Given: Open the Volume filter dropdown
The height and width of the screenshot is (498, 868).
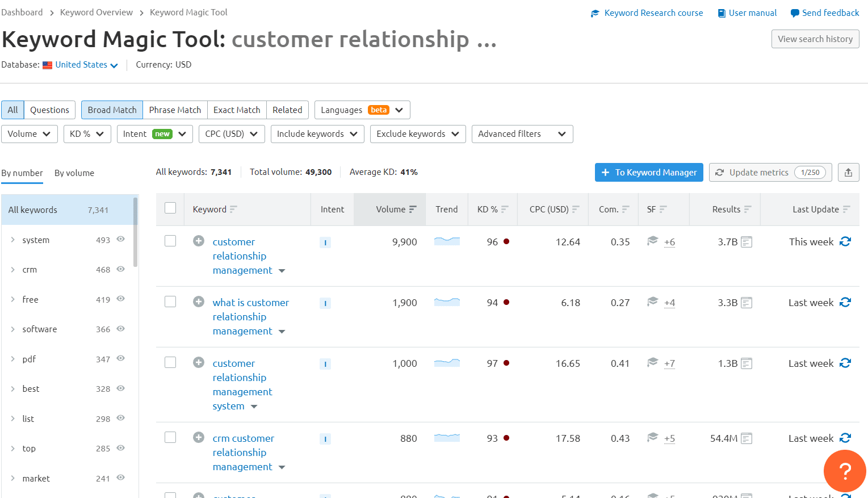Looking at the screenshot, I should 30,134.
